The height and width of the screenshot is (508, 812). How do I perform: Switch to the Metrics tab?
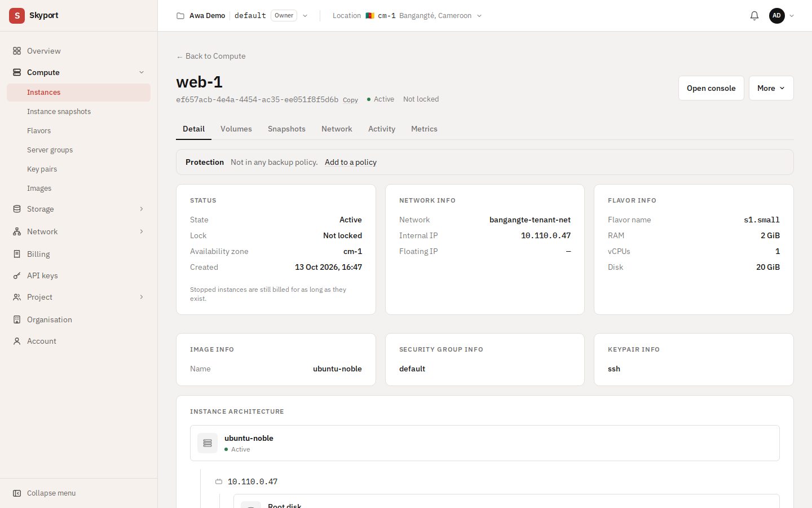click(x=424, y=129)
